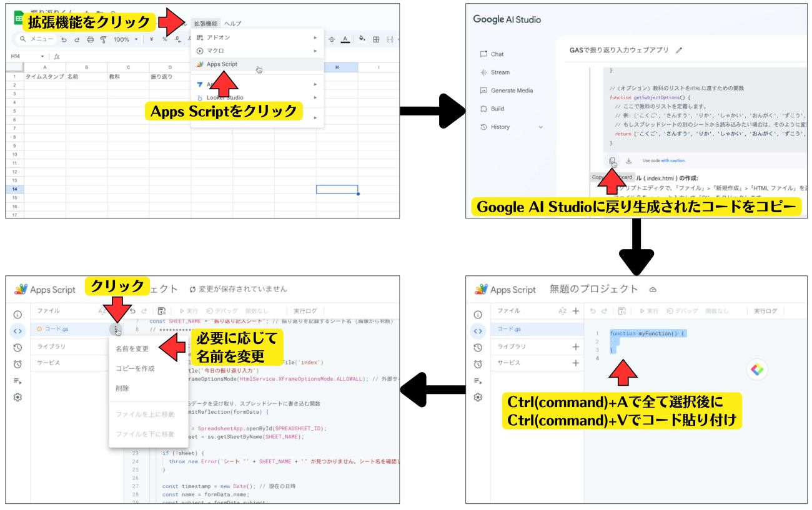
Task: Open Build in Google AI Studio sidebar
Action: [497, 109]
